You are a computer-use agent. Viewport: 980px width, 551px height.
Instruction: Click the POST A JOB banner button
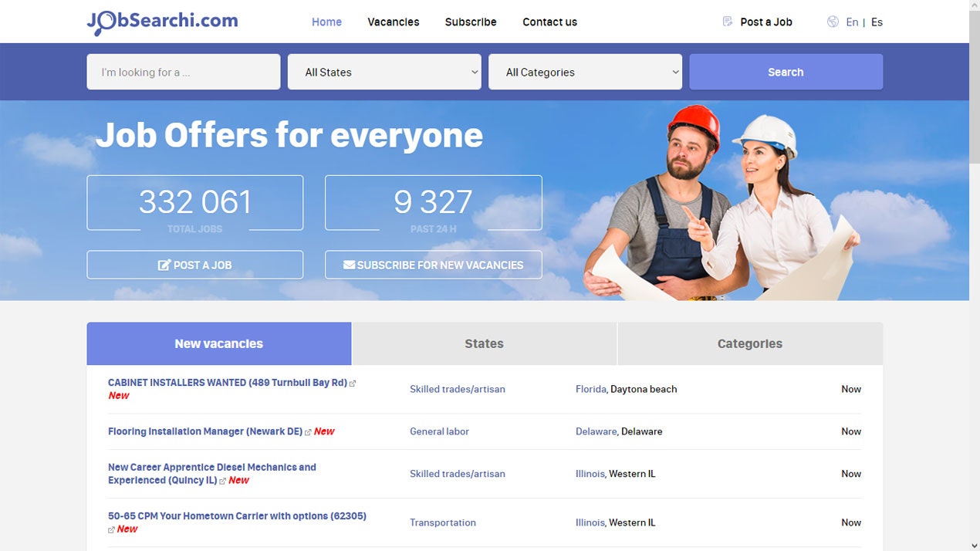point(194,265)
